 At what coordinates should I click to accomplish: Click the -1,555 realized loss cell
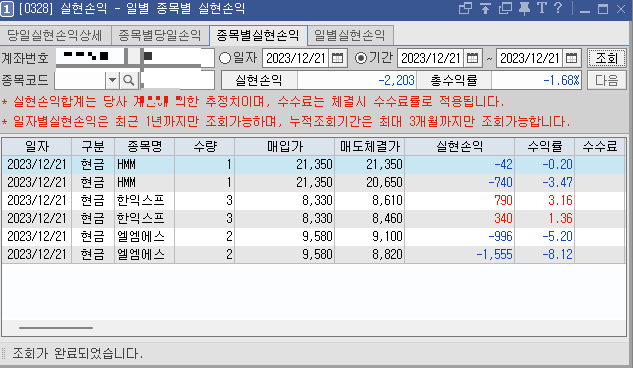(459, 254)
